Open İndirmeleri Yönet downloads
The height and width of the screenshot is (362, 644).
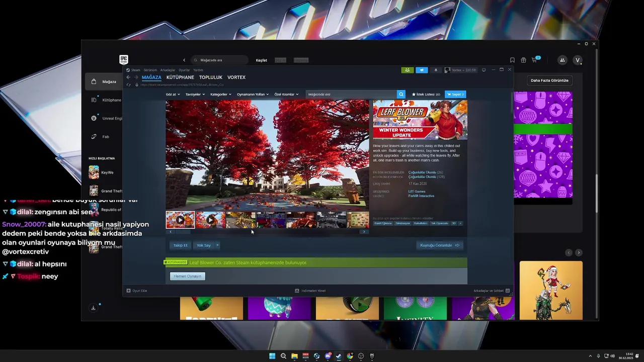(x=310, y=291)
